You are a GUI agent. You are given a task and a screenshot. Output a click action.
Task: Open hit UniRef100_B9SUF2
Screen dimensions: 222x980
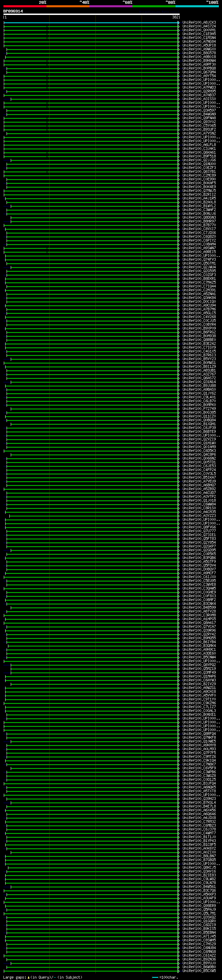pyautogui.click(x=199, y=129)
